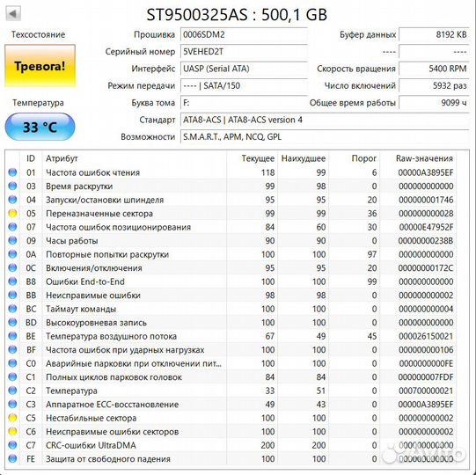Click the Общее время работы value 9099 ч
The width and height of the screenshot is (476, 475).
[434, 103]
